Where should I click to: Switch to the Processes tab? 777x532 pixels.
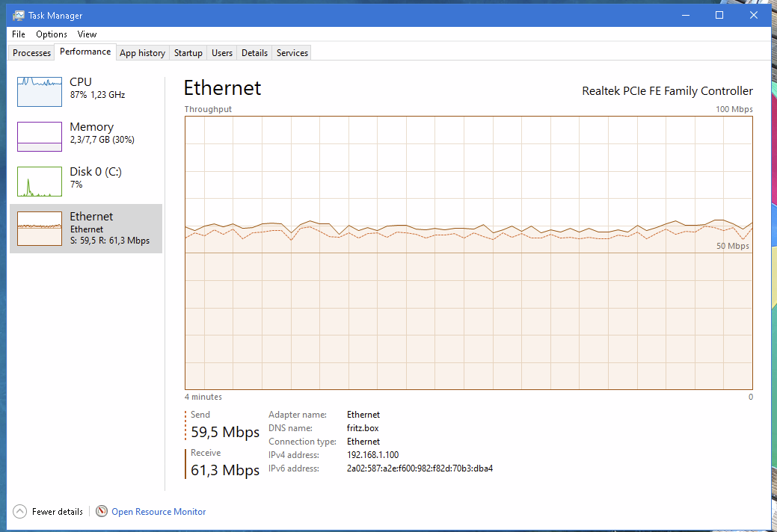(32, 53)
